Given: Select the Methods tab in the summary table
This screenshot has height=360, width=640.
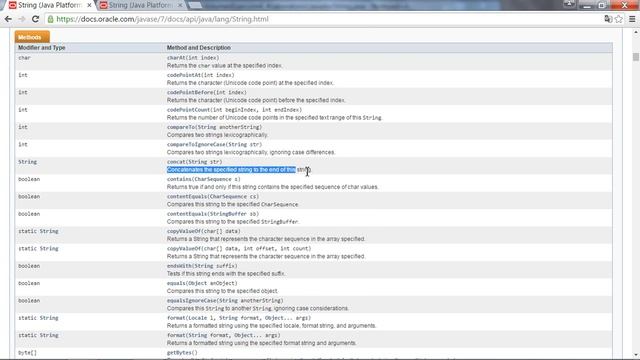Looking at the screenshot, I should [32, 37].
